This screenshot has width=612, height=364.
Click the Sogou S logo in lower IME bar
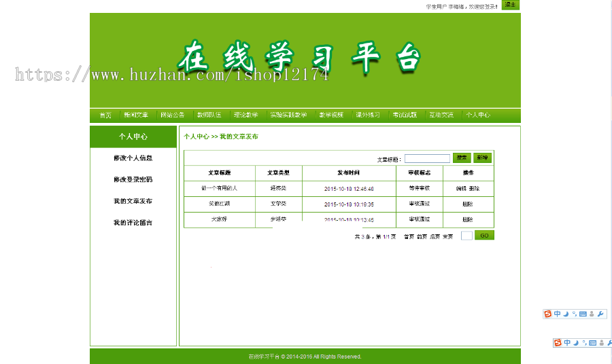pyautogui.click(x=558, y=342)
